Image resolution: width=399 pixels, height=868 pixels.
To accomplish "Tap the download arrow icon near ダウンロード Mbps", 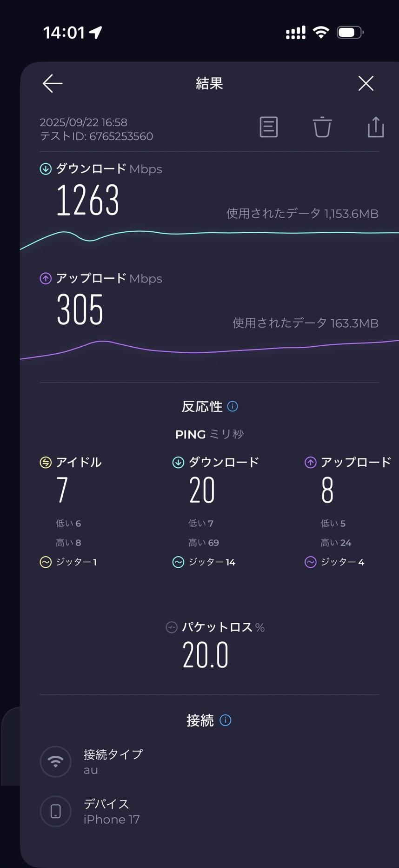I will pos(46,169).
